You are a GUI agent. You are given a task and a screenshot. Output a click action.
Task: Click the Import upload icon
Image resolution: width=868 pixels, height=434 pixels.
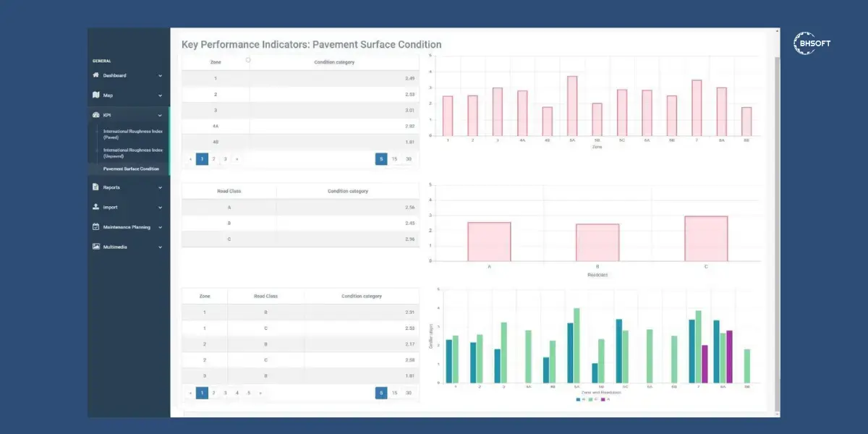[95, 207]
